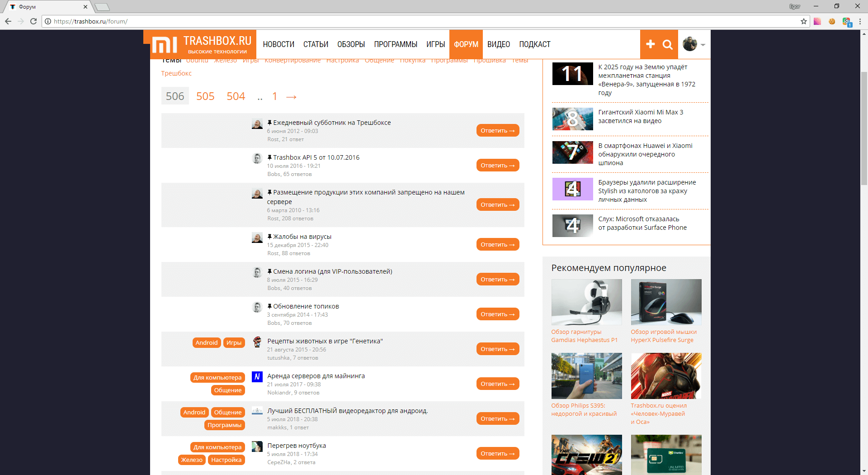Reply to "Жалобы на вирусы" topic

(497, 245)
